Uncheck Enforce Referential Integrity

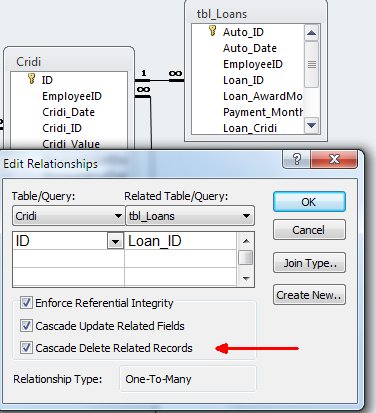pos(26,303)
